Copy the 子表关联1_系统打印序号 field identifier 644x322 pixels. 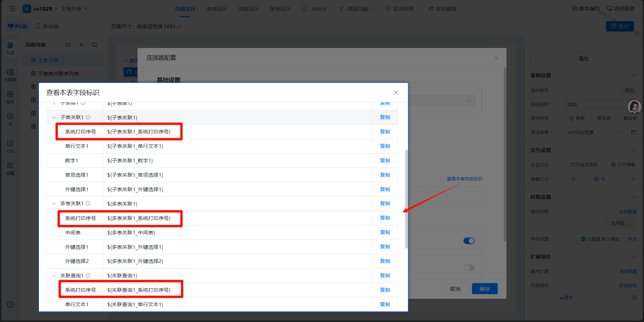[x=385, y=132]
